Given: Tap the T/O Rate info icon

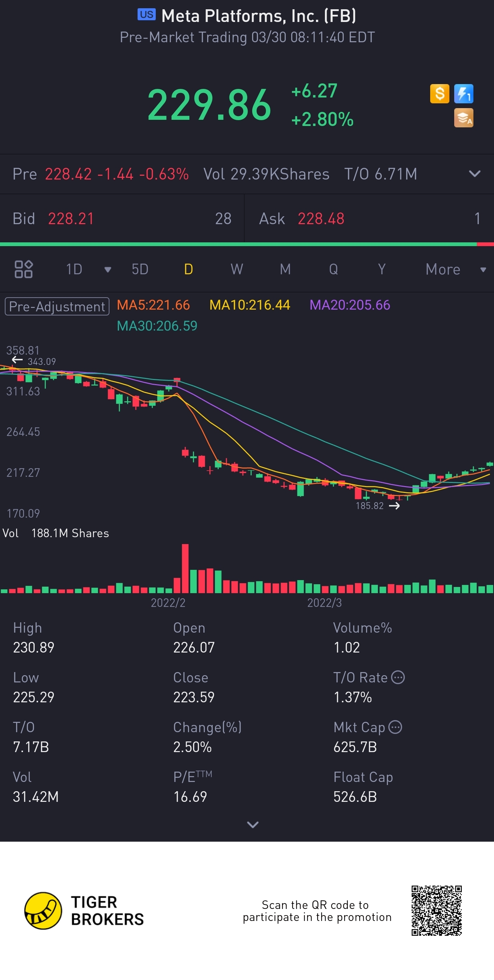Looking at the screenshot, I should pyautogui.click(x=398, y=678).
